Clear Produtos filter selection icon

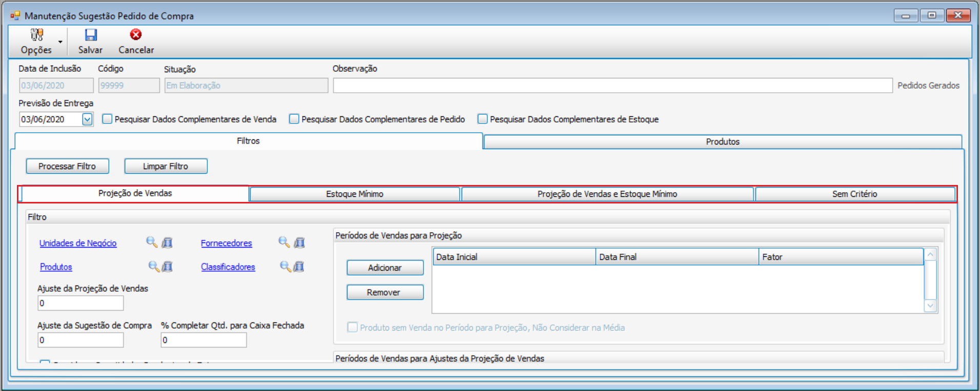[167, 266]
